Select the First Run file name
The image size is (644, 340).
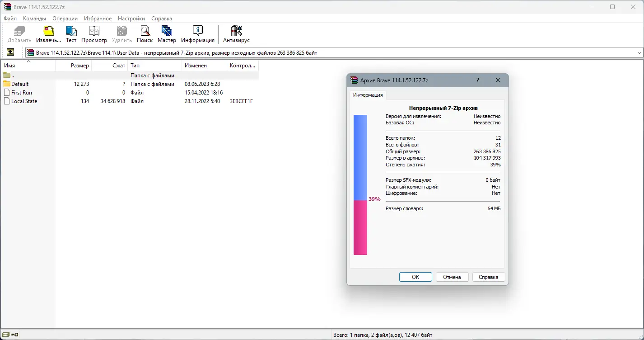click(22, 93)
